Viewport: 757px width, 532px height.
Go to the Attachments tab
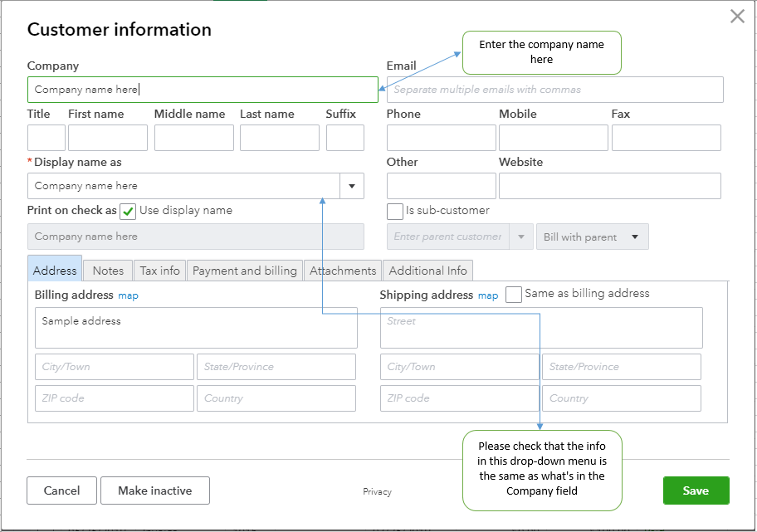click(x=343, y=271)
